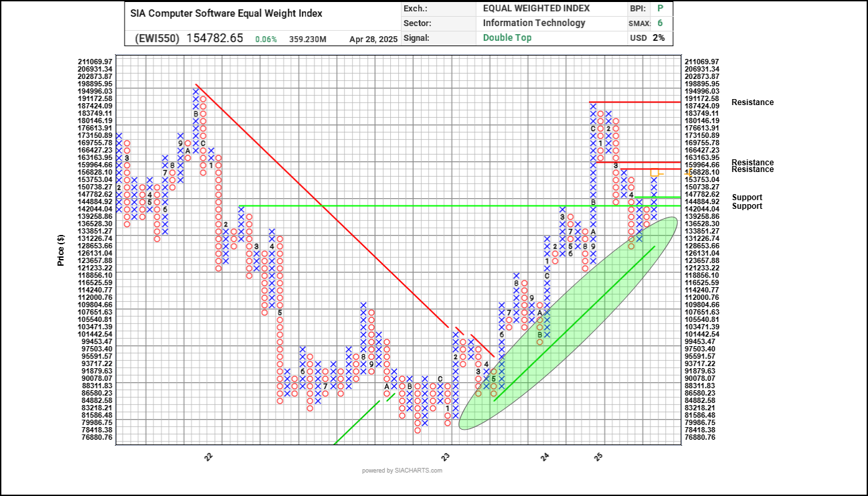Click the EWI550 ticker symbol
This screenshot has width=868, height=496.
[x=155, y=38]
